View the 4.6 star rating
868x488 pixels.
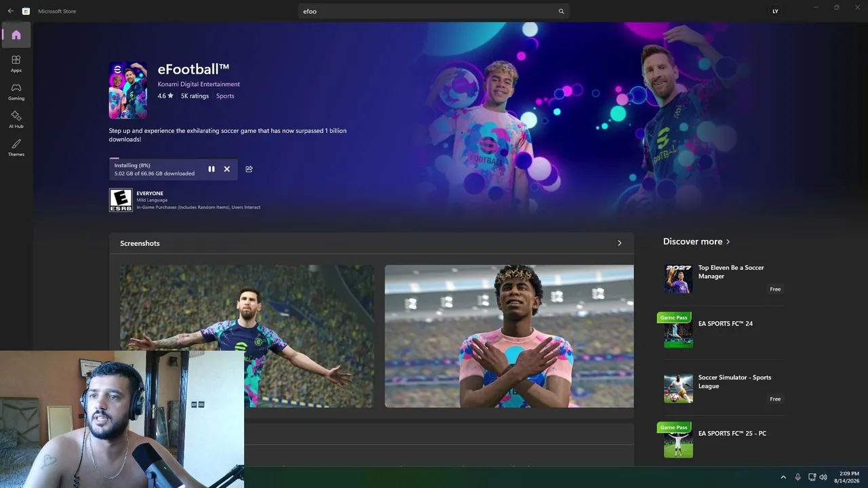point(165,96)
